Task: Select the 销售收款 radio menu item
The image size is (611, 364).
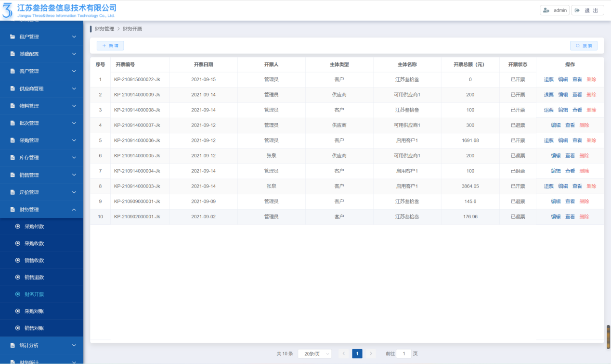Action: [x=18, y=261]
